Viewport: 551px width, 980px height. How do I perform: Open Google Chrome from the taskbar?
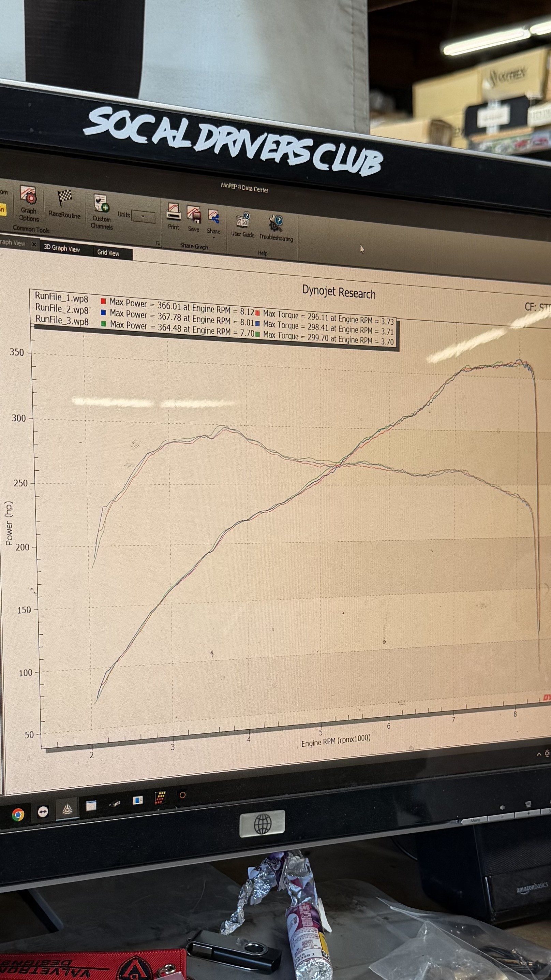(18, 815)
